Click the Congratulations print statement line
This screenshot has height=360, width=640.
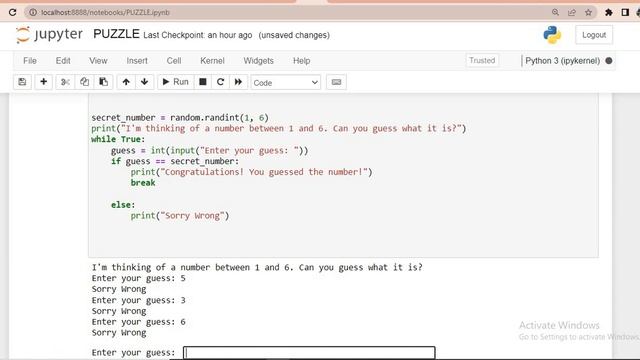coord(251,172)
